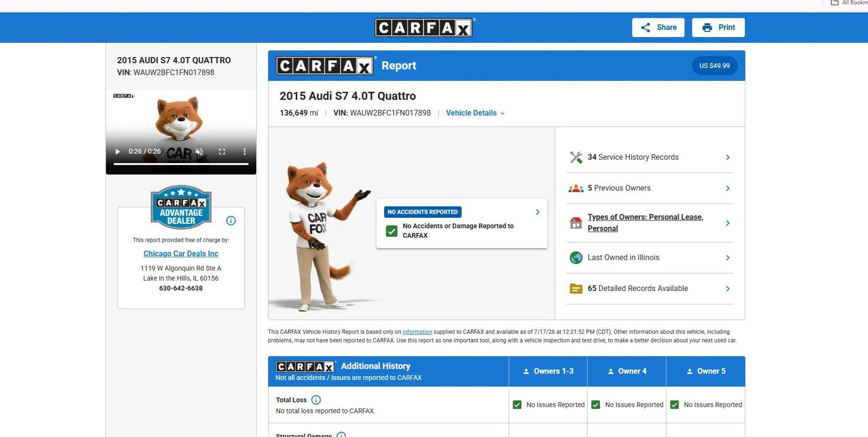Open the All Bookmarks folder icon

point(835,3)
